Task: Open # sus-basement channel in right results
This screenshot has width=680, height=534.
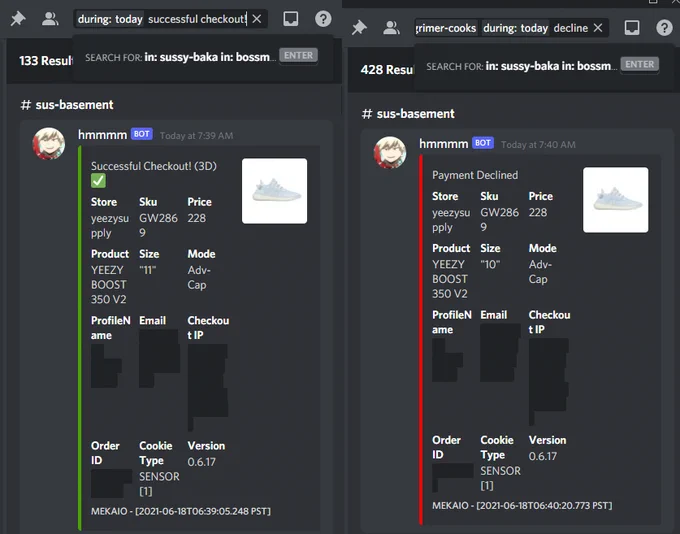Action: coord(409,114)
